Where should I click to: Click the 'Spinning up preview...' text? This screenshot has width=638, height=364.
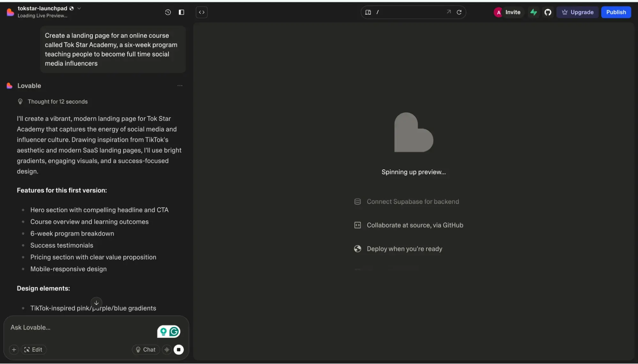pyautogui.click(x=414, y=172)
